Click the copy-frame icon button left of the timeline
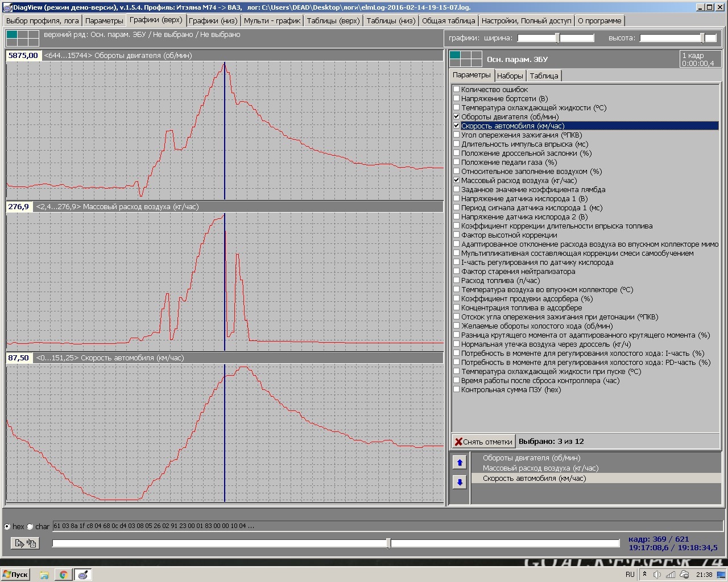Viewport: 728px width, 582px height. [24, 543]
